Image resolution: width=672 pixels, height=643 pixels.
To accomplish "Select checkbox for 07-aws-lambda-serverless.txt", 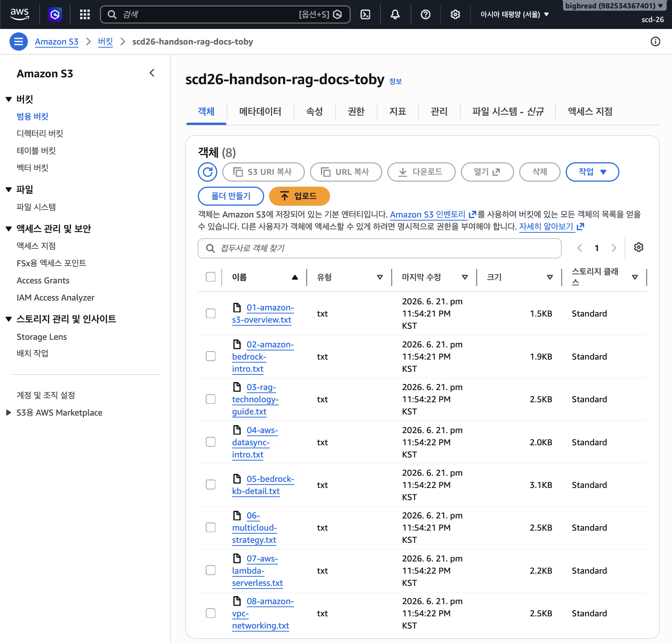I will point(210,570).
